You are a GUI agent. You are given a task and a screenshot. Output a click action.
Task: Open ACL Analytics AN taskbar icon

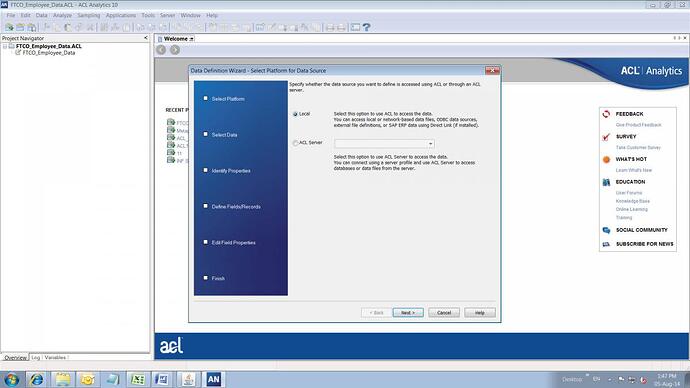pyautogui.click(x=213, y=379)
